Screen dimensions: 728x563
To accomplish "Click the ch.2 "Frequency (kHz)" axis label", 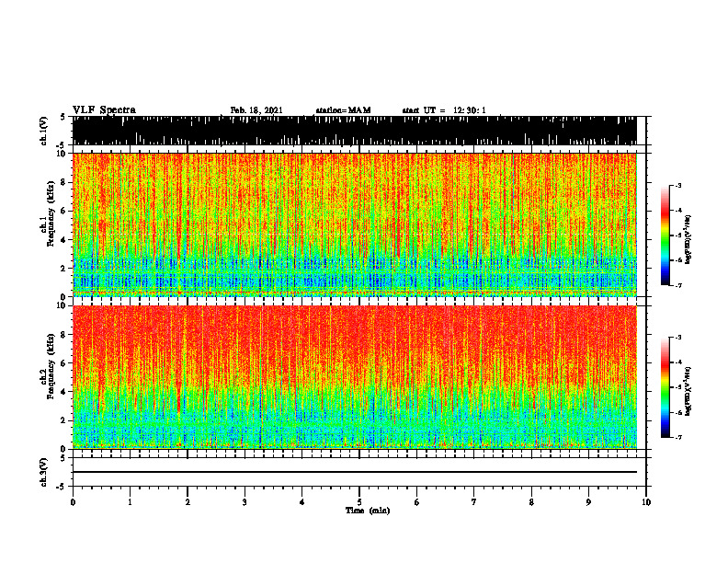I will 51,366.
